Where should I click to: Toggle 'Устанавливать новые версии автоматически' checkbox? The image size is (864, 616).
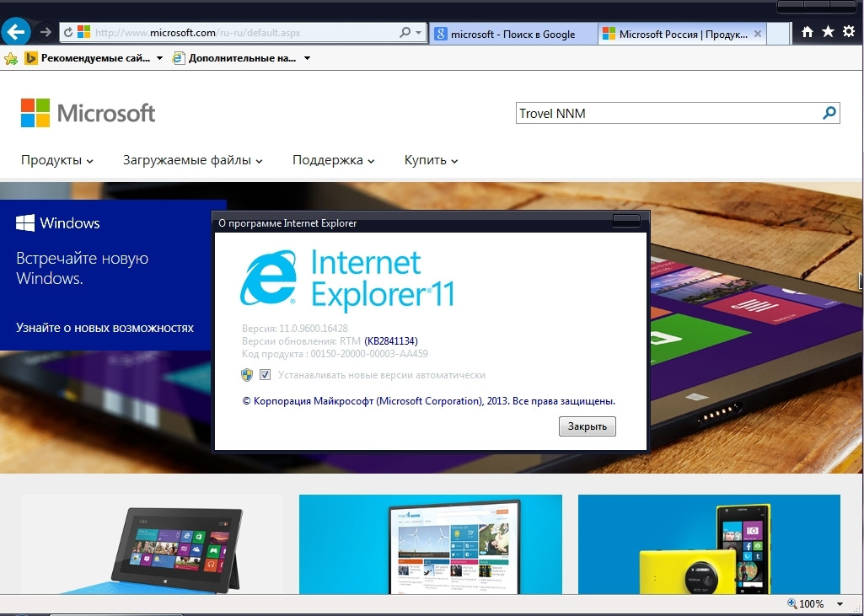[x=265, y=375]
